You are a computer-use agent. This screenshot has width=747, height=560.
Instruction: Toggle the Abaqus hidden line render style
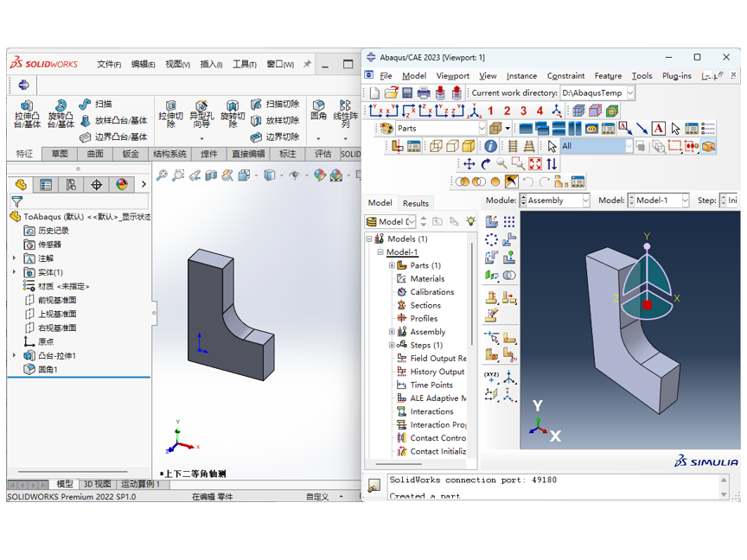click(452, 146)
